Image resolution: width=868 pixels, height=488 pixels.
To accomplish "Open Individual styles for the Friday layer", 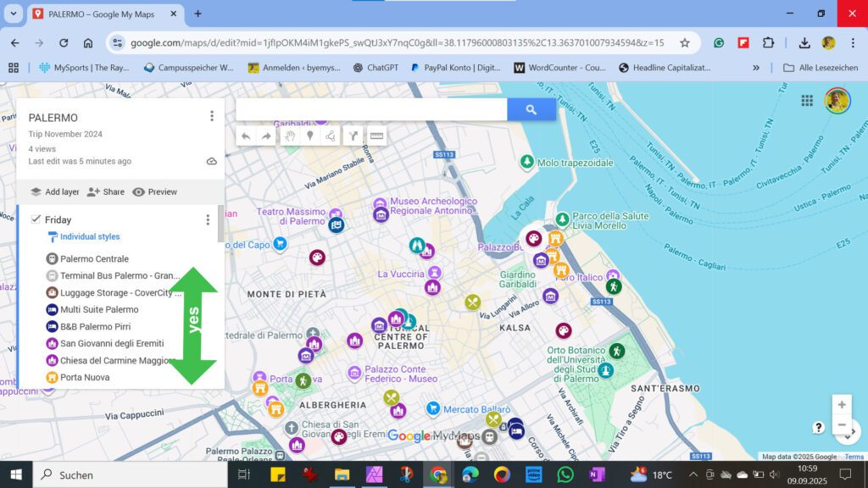I will click(x=88, y=236).
